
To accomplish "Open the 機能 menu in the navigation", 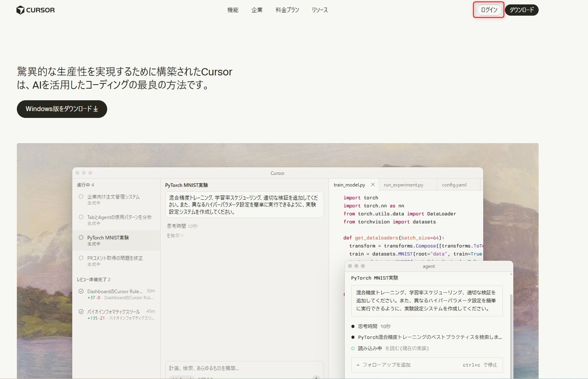I will 233,10.
